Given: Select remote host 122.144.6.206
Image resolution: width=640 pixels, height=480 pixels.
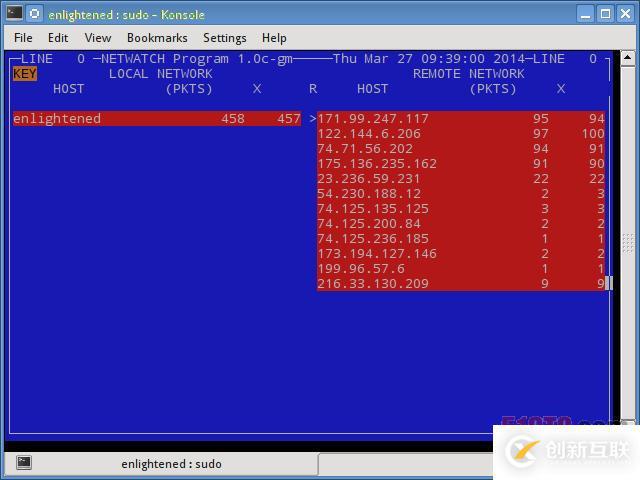Looking at the screenshot, I should pos(461,134).
